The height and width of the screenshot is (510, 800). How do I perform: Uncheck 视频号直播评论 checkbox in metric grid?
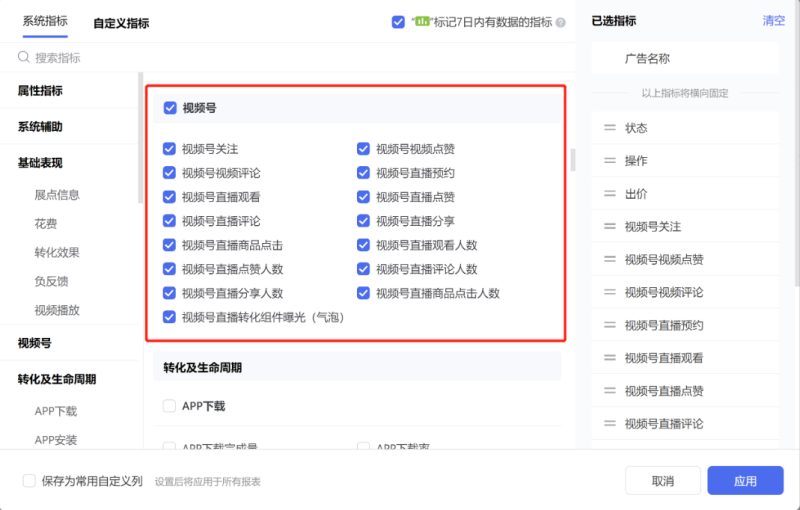[169, 220]
